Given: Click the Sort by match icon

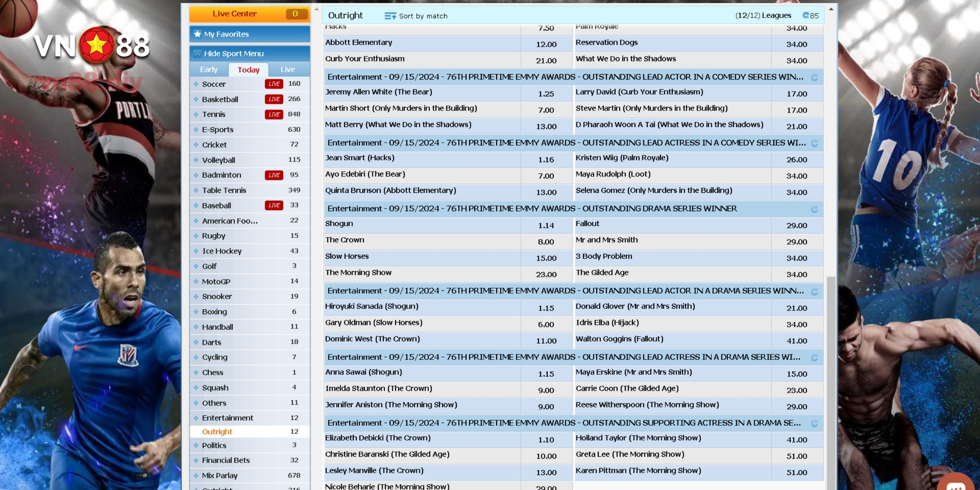Looking at the screenshot, I should [x=390, y=16].
